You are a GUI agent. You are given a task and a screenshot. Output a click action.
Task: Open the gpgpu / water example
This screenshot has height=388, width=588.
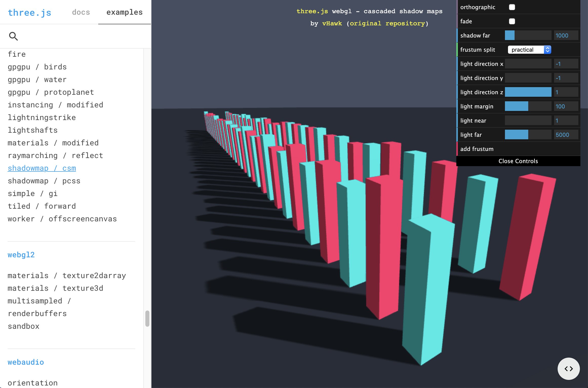[x=37, y=79]
